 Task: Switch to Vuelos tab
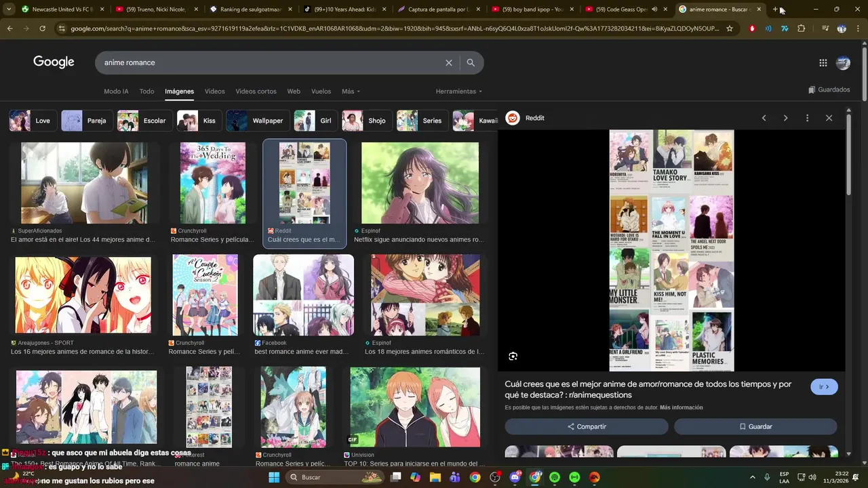click(321, 91)
